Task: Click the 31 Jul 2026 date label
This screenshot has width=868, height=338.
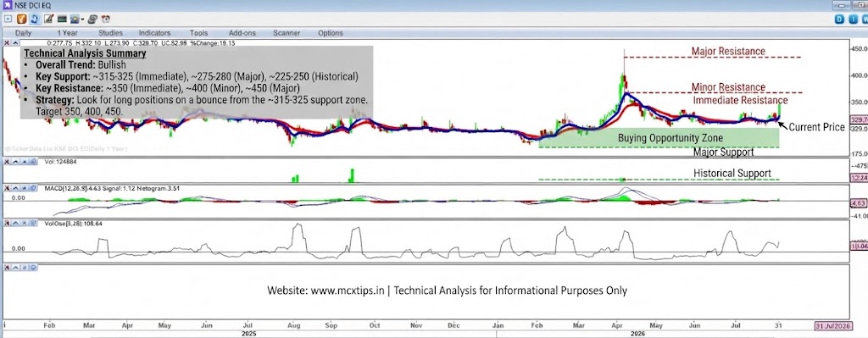Action: click(x=833, y=325)
